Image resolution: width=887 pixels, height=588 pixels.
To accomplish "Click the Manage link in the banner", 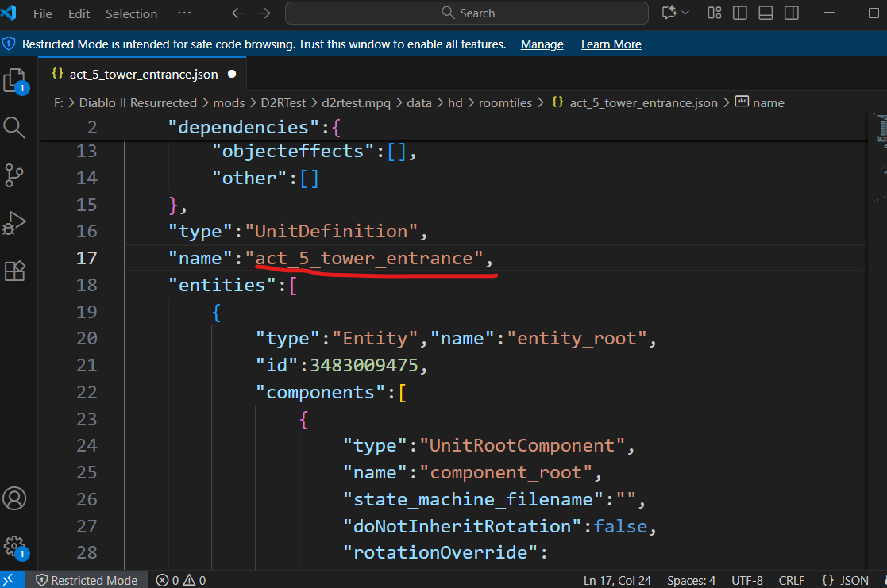I will click(542, 44).
